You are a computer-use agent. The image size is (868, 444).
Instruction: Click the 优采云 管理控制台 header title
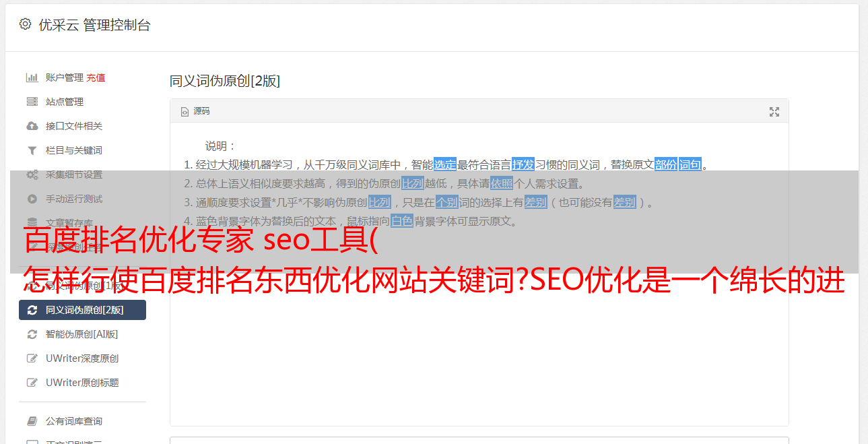point(94,25)
